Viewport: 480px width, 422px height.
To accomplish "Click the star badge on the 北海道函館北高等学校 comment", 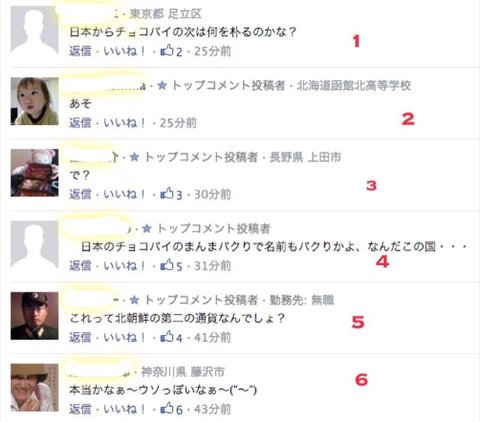I will click(x=162, y=85).
